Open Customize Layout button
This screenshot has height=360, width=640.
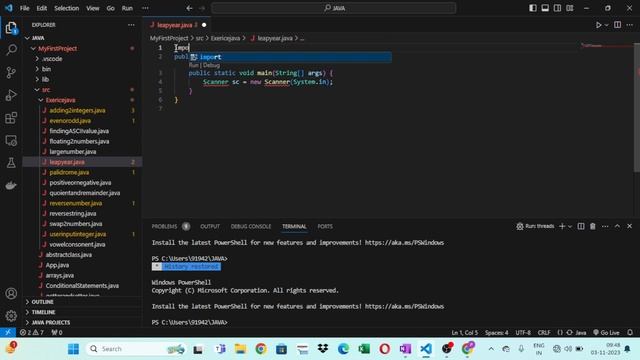pyautogui.click(x=570, y=8)
